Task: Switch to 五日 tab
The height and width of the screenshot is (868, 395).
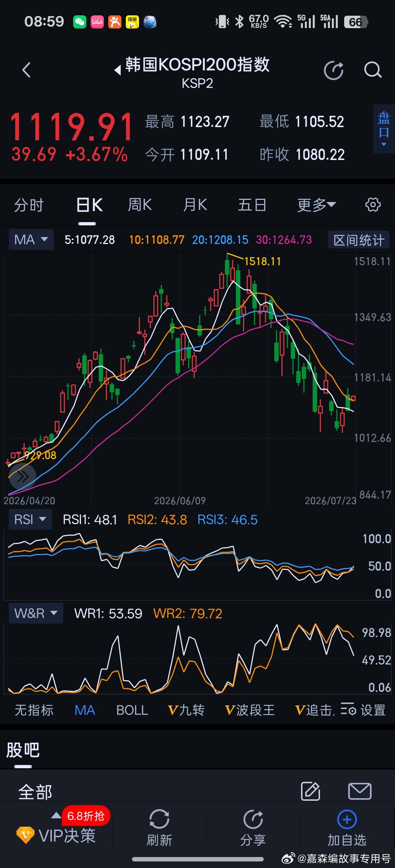Action: click(x=252, y=205)
